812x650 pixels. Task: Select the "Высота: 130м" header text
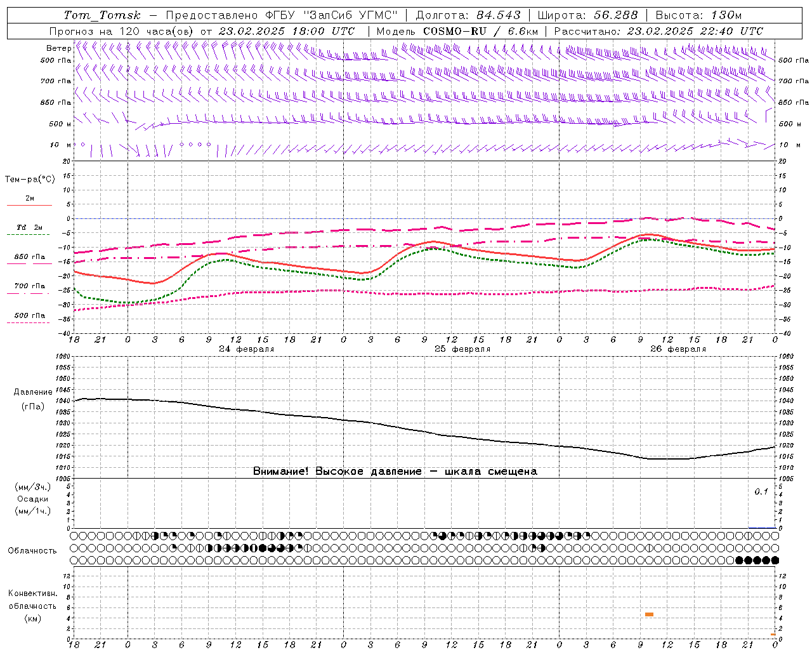698,15
